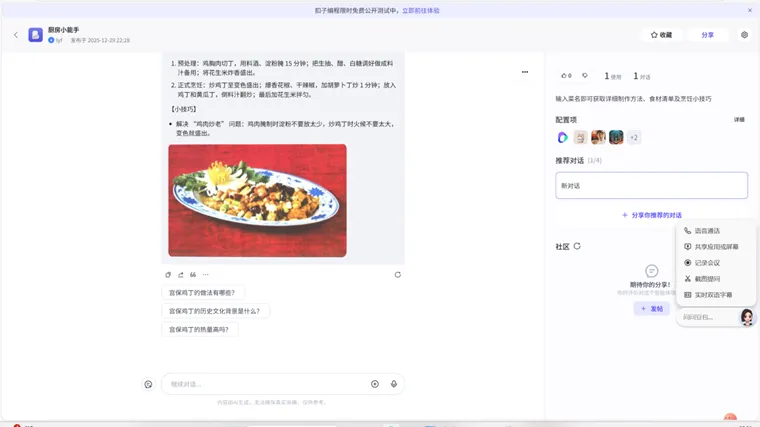Ask suggested question 宫保鸡丁的做法有哪些?
The image size is (760, 427).
pyautogui.click(x=202, y=293)
